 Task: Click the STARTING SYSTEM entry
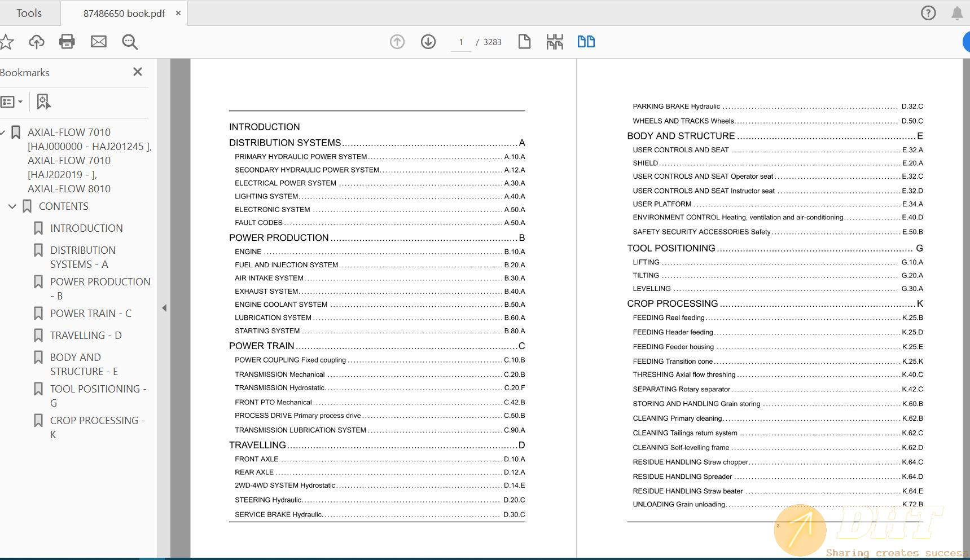(x=380, y=331)
